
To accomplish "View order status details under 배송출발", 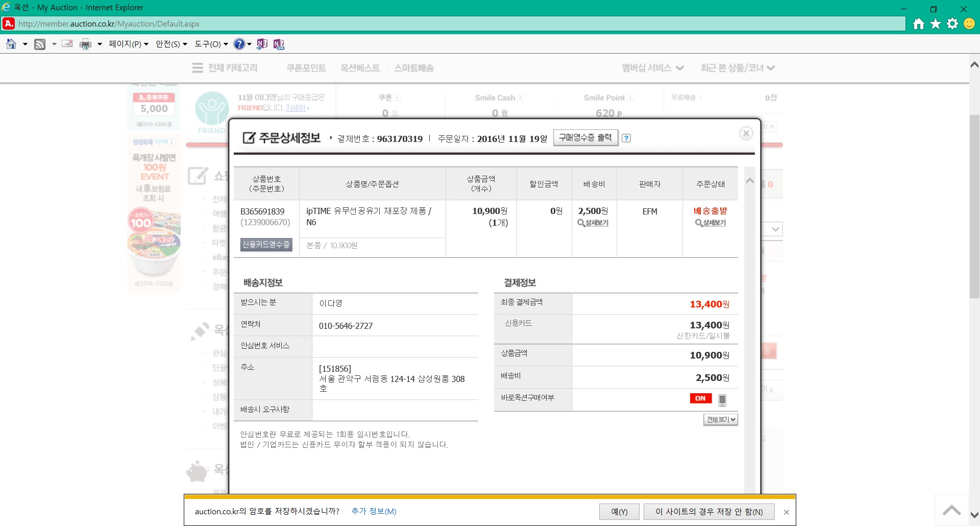I will (710, 223).
